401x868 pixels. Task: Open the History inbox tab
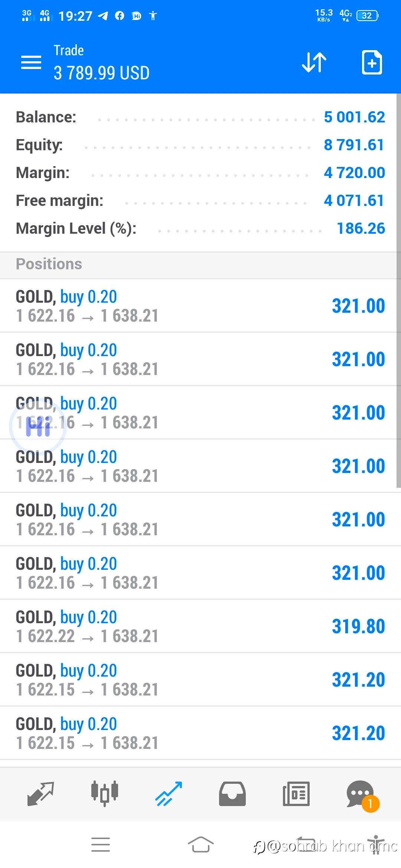232,793
